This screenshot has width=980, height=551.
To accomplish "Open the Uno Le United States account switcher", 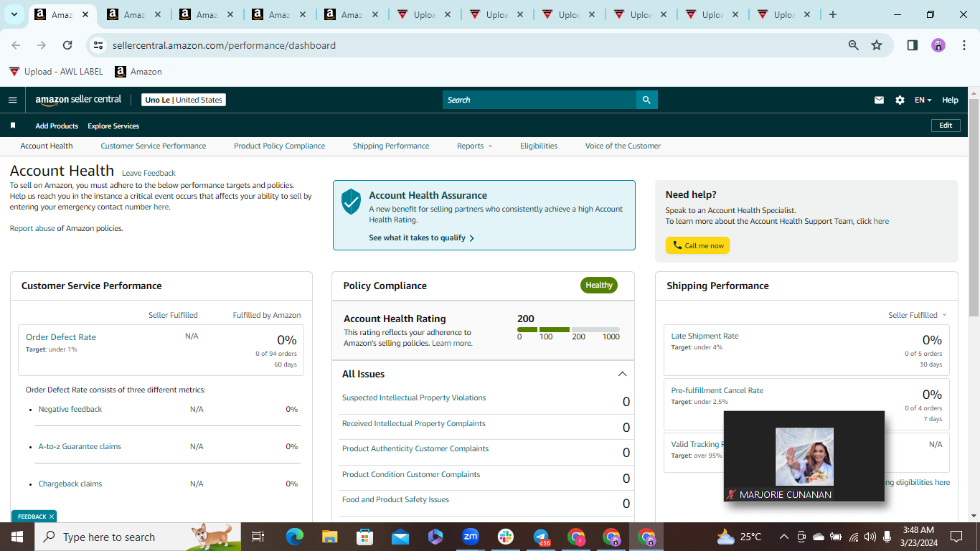I will (x=184, y=100).
